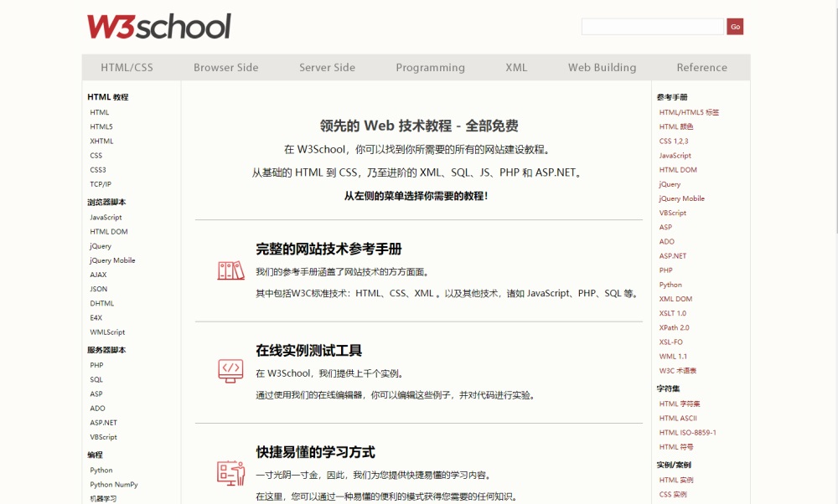Switch to the Server Side tab
Viewport: 838px width, 504px height.
click(327, 67)
